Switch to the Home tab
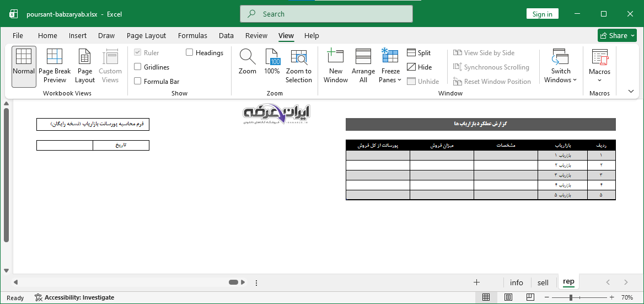Viewport: 644px width, 304px height. 47,36
